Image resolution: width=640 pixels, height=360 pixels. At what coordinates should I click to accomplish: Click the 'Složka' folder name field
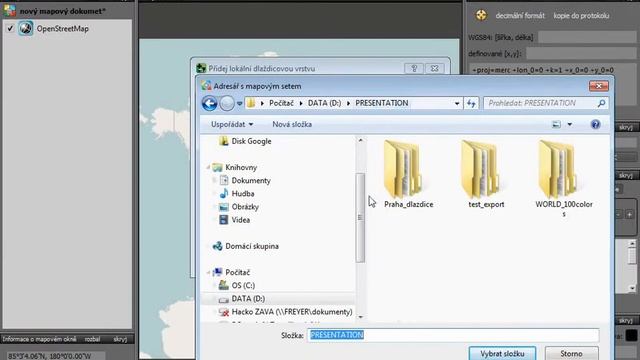pos(453,335)
